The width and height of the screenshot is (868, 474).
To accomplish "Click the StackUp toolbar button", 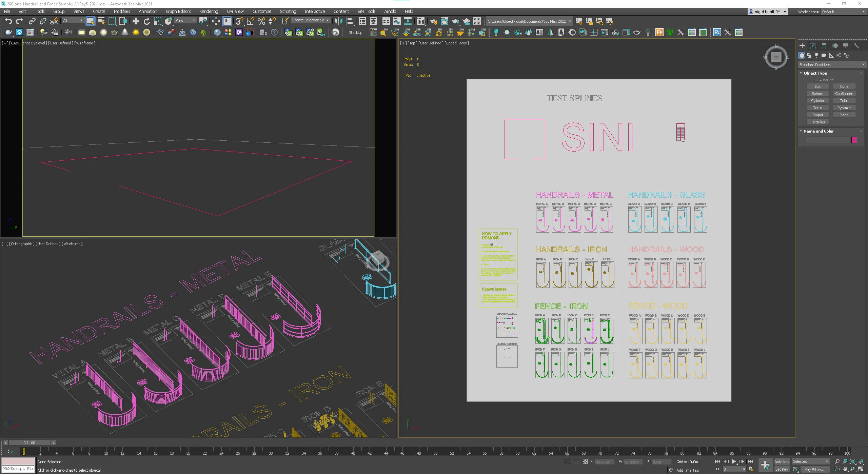I will tap(355, 33).
